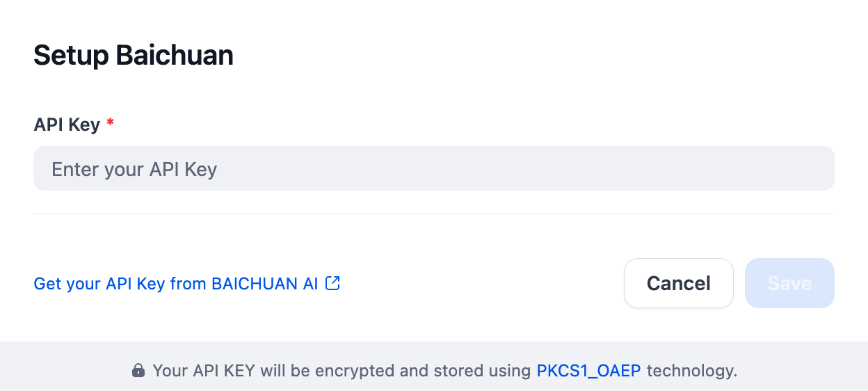Click the word Setup in the title

click(71, 55)
